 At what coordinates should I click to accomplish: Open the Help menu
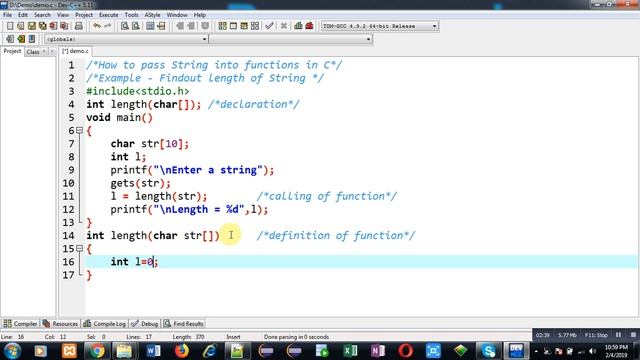[x=200, y=15]
